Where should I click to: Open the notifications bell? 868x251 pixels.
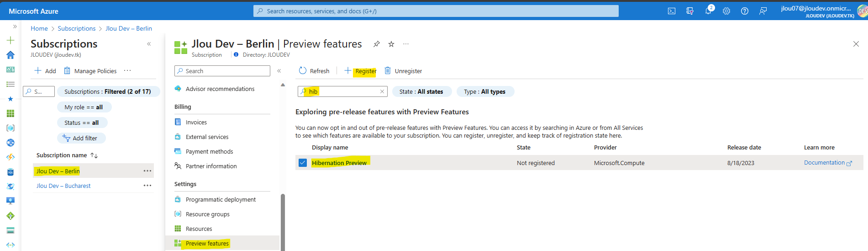[x=708, y=11]
